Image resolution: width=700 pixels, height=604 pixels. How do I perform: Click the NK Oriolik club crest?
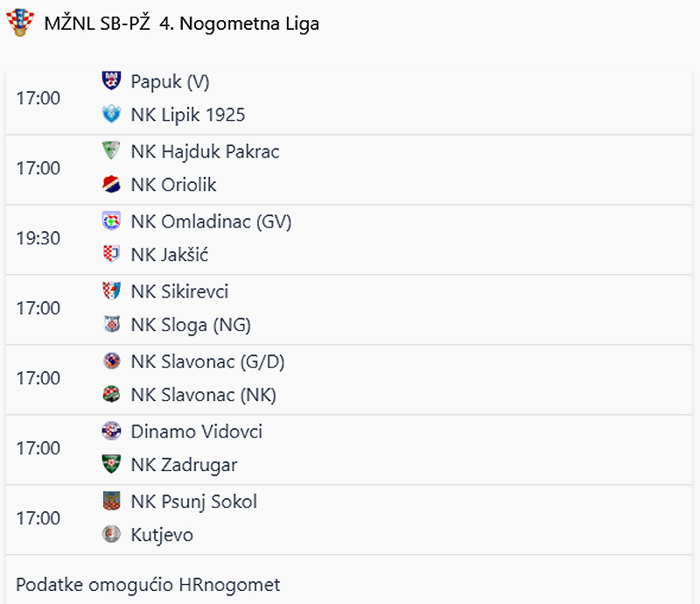click(111, 185)
